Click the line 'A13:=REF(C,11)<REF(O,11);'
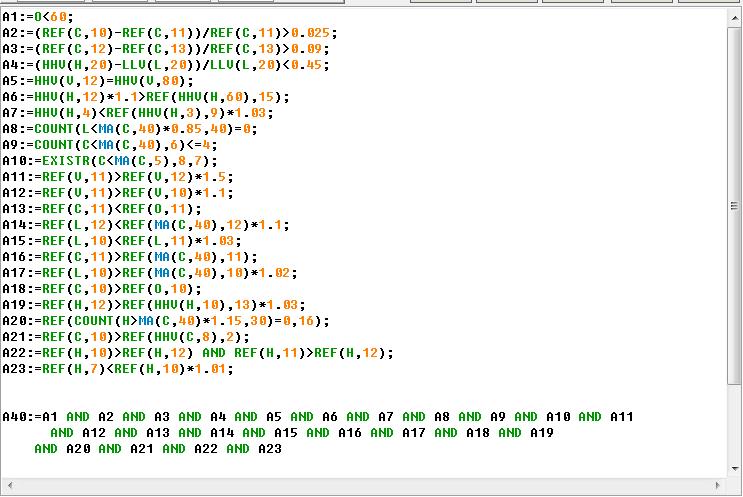 (x=102, y=209)
